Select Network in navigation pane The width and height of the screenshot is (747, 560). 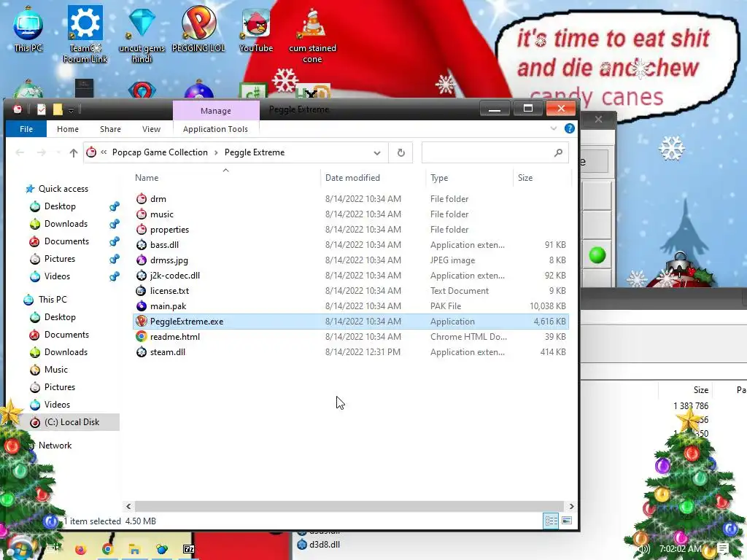pyautogui.click(x=55, y=446)
